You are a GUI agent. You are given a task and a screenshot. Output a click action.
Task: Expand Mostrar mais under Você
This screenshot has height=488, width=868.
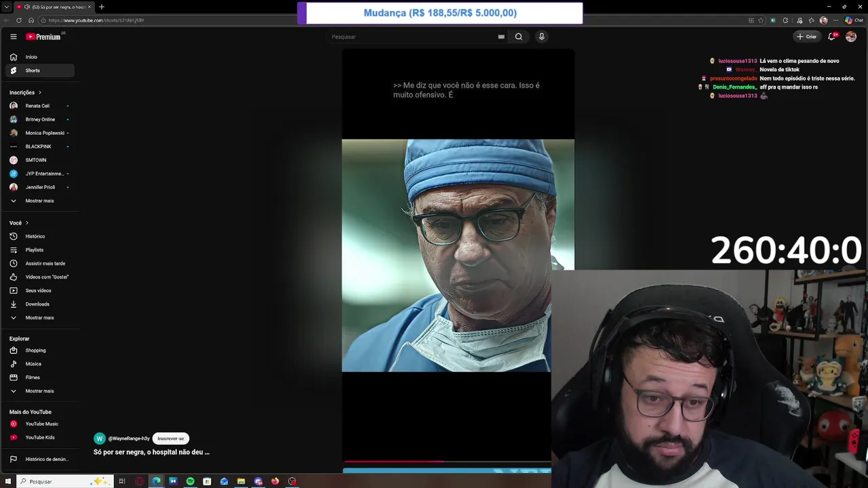[x=40, y=318]
